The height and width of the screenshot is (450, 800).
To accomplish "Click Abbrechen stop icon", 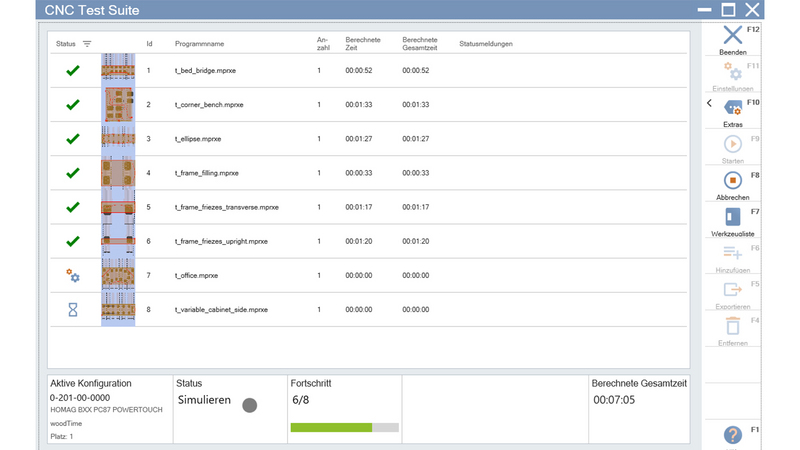I will coord(733,181).
